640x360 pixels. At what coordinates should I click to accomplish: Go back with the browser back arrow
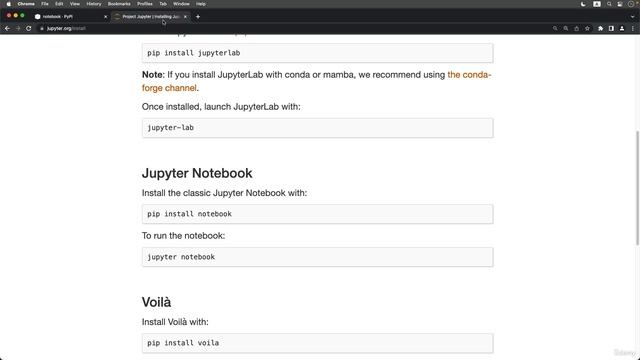click(x=7, y=29)
